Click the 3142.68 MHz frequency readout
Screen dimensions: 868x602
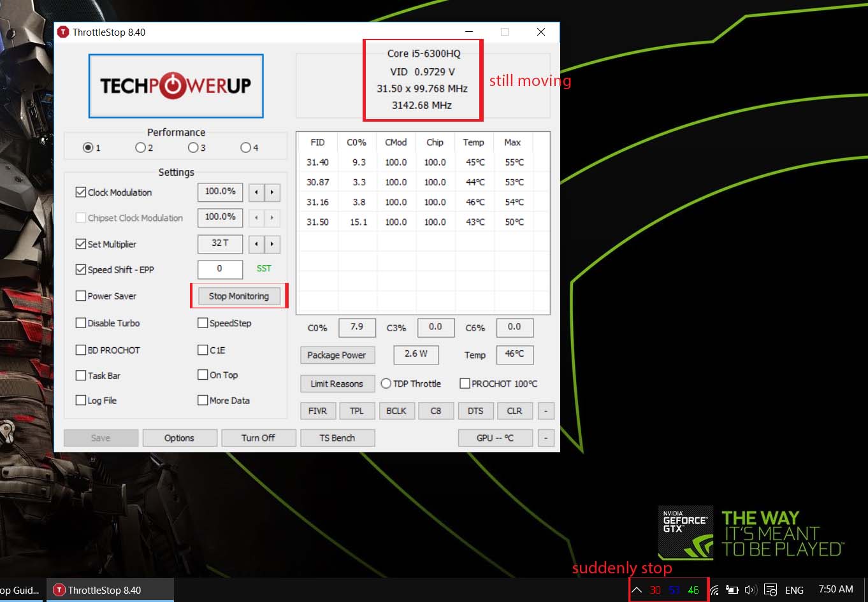422,105
